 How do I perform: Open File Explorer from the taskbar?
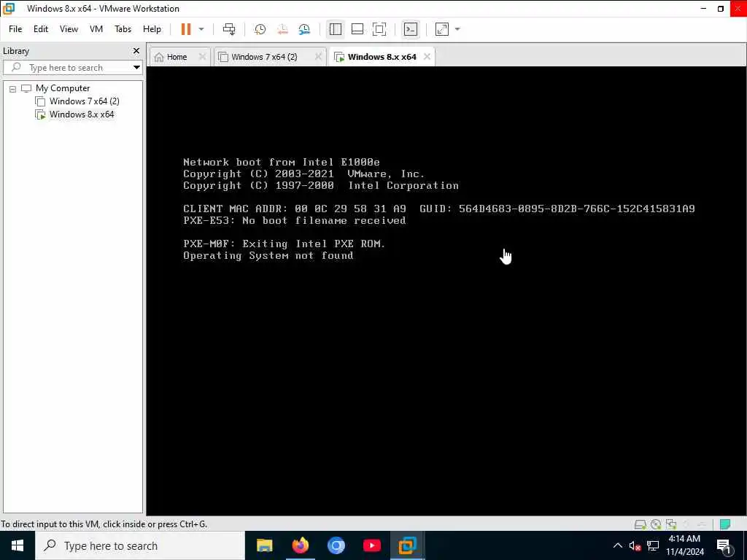(264, 545)
